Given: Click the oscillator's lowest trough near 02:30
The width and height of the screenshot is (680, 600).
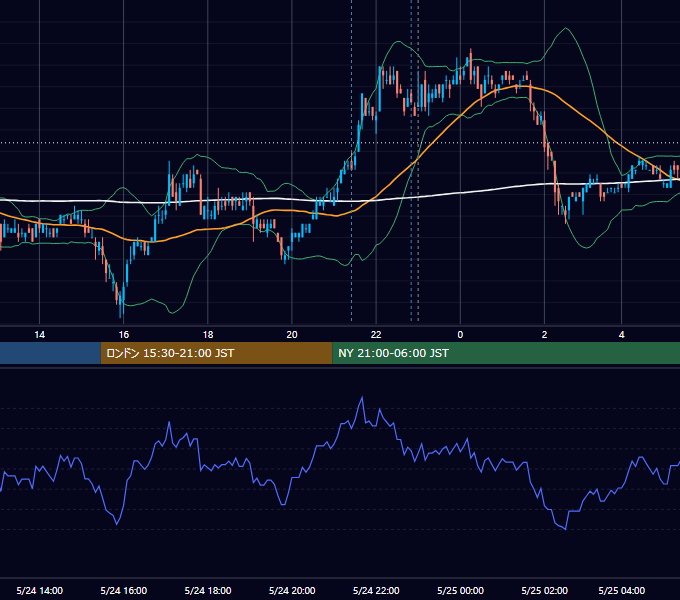Looking at the screenshot, I should point(566,529).
